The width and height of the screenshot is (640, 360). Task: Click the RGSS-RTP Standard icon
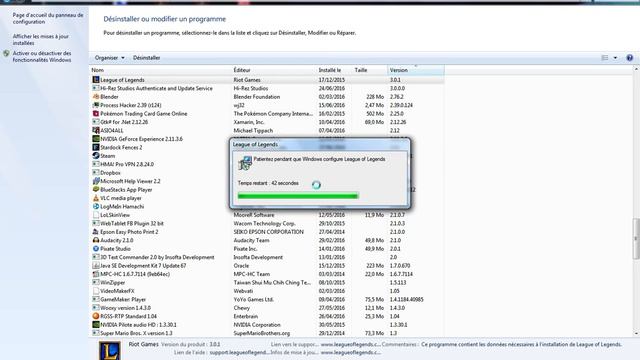pos(96,316)
